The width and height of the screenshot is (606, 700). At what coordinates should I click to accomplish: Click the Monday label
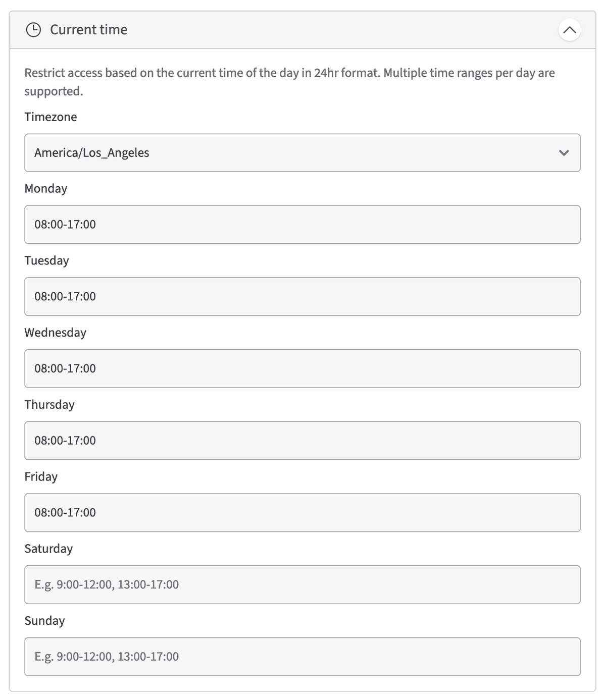tap(45, 189)
